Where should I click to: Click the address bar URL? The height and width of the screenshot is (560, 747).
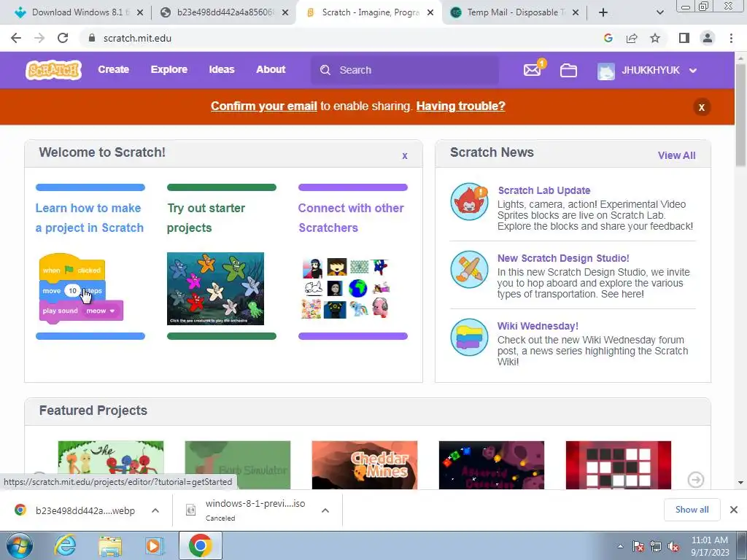[x=137, y=38]
